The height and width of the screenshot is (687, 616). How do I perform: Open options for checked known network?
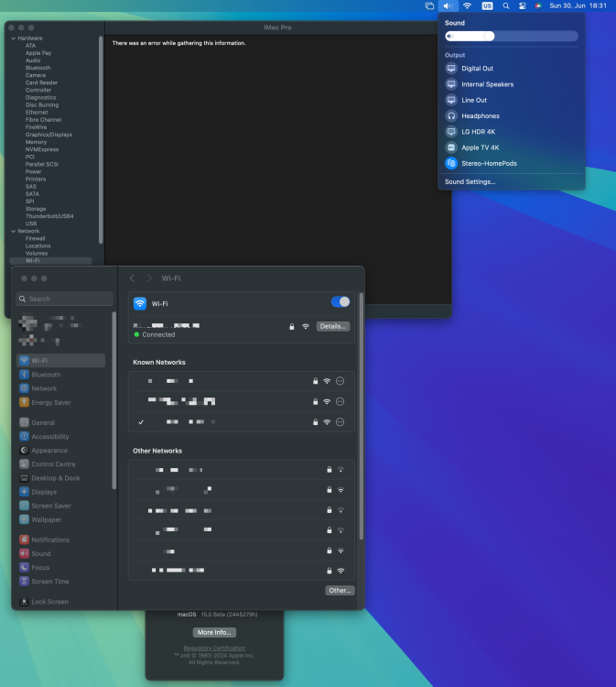(340, 422)
